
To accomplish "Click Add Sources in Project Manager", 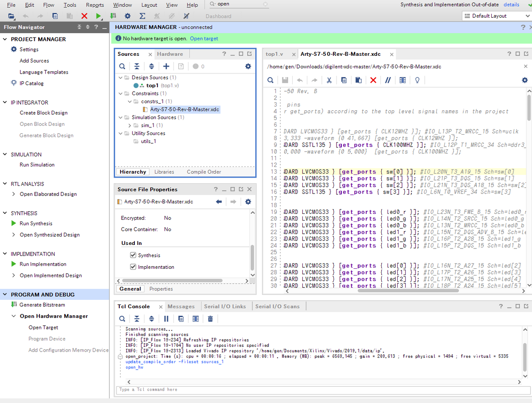I will (x=34, y=61).
